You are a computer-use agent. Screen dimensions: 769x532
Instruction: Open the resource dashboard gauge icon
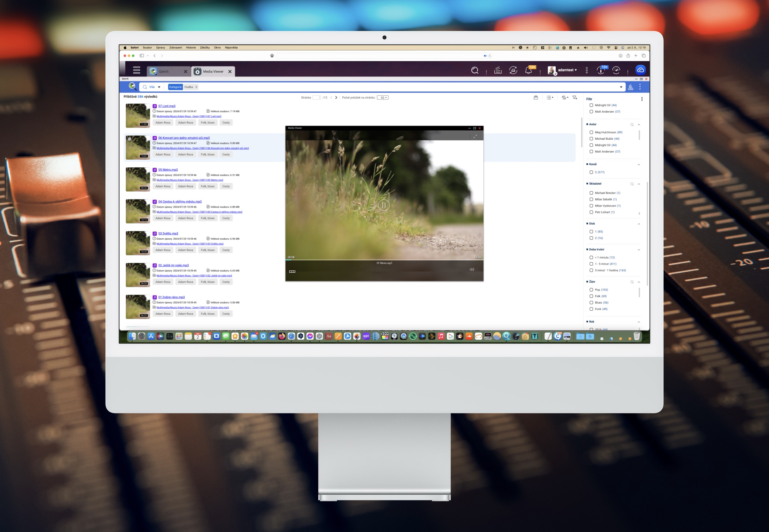(x=616, y=70)
